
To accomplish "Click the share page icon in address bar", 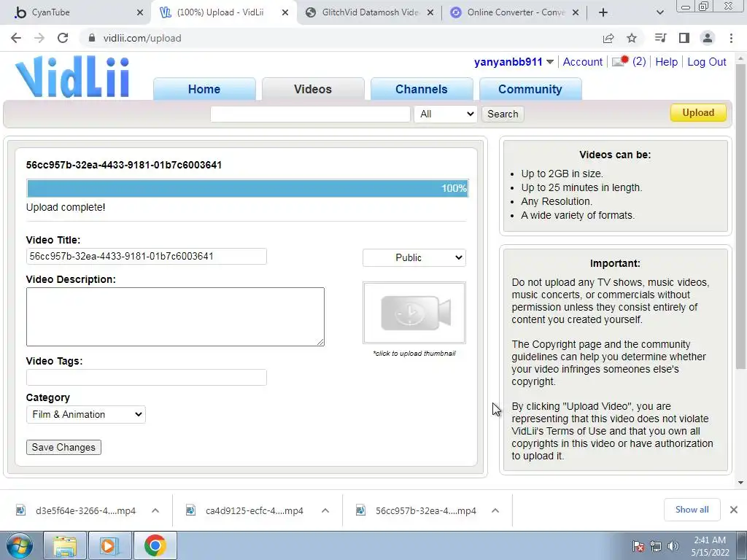I will (608, 38).
